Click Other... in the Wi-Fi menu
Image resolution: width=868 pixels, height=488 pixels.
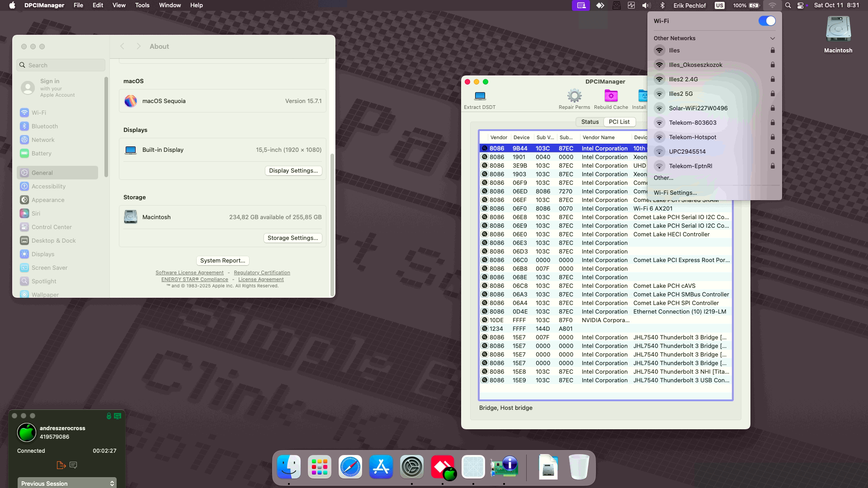pyautogui.click(x=663, y=178)
